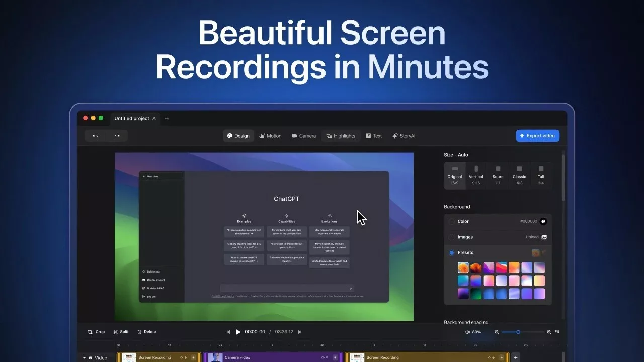Switch to the Motion tab
644x362 pixels.
(x=270, y=136)
